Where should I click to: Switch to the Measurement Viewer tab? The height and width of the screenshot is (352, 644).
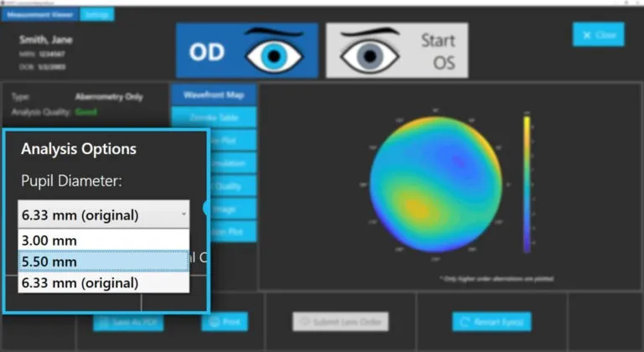click(41, 13)
